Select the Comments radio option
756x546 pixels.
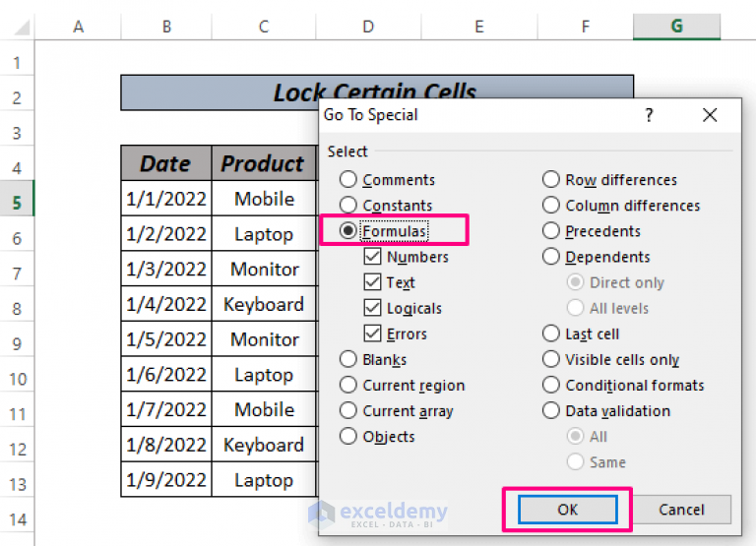coord(348,180)
